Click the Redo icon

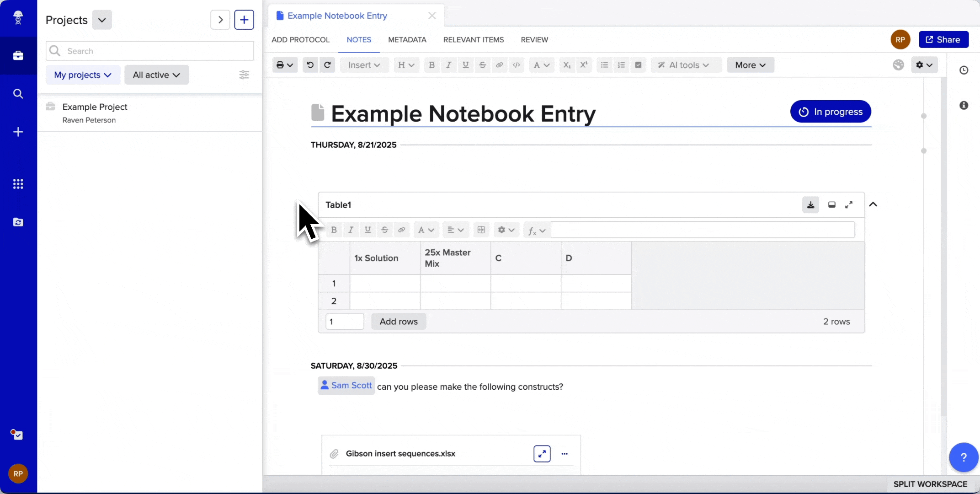[x=327, y=65]
